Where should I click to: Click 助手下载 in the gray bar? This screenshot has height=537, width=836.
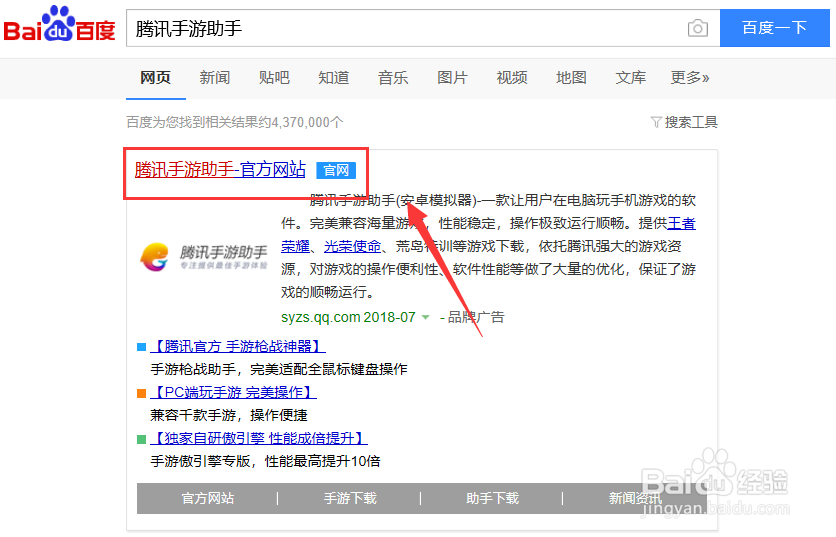tap(493, 499)
